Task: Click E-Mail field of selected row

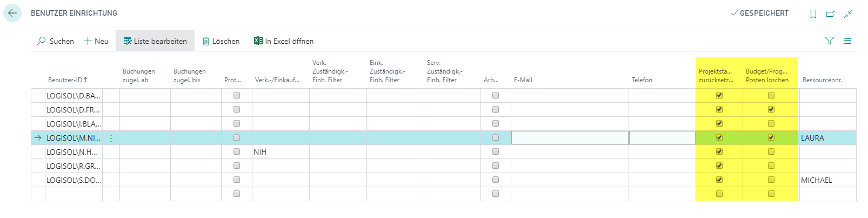Action: (570, 138)
